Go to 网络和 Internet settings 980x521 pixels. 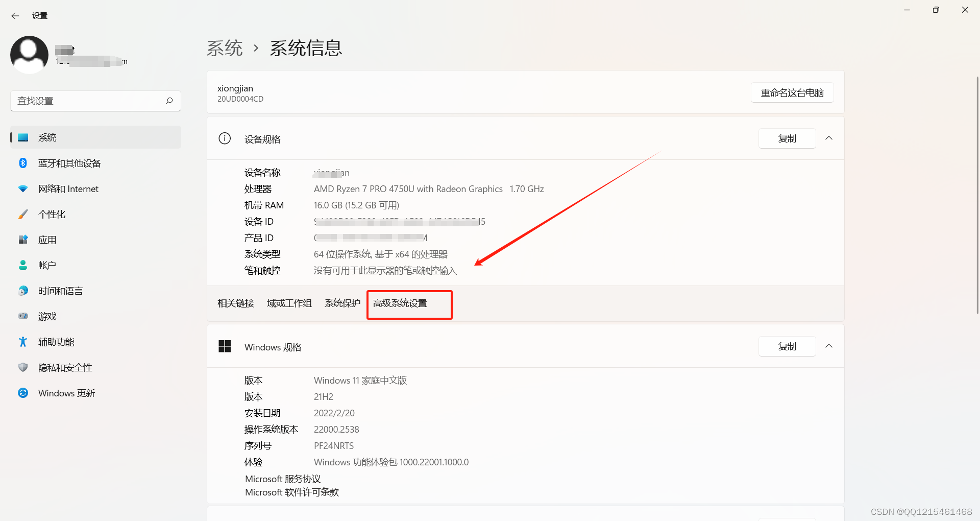[95, 188]
